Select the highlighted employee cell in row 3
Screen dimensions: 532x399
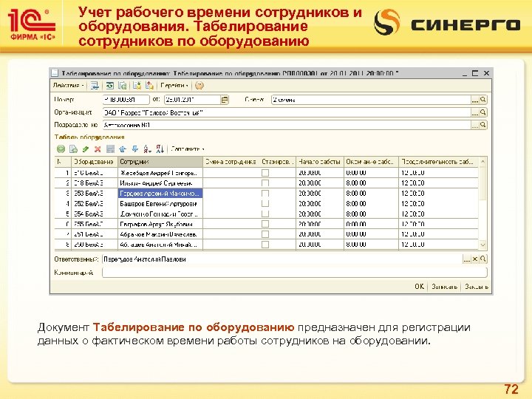pyautogui.click(x=160, y=194)
